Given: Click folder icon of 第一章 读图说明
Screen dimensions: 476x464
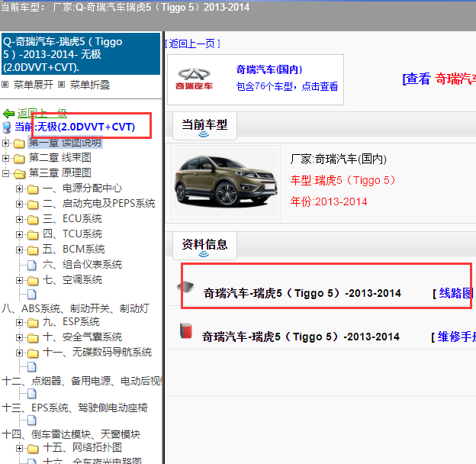Looking at the screenshot, I should (x=19, y=143).
